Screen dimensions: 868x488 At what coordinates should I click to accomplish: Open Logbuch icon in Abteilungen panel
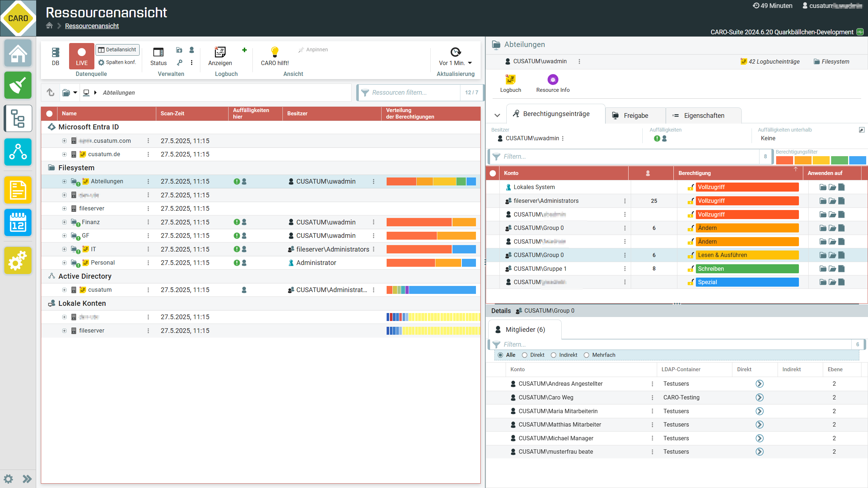(510, 84)
